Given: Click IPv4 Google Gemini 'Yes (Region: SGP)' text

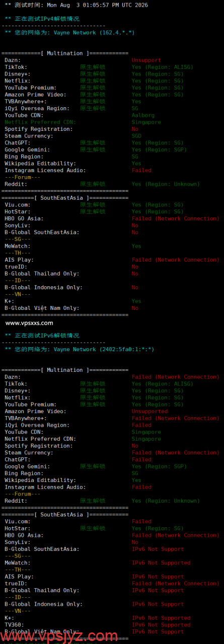Looking at the screenshot, I should (x=159, y=150).
